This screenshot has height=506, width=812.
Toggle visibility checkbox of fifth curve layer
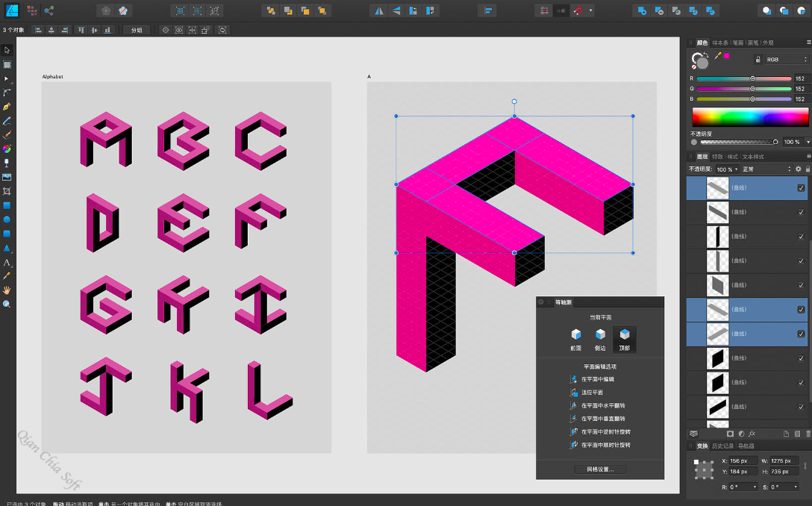click(801, 285)
